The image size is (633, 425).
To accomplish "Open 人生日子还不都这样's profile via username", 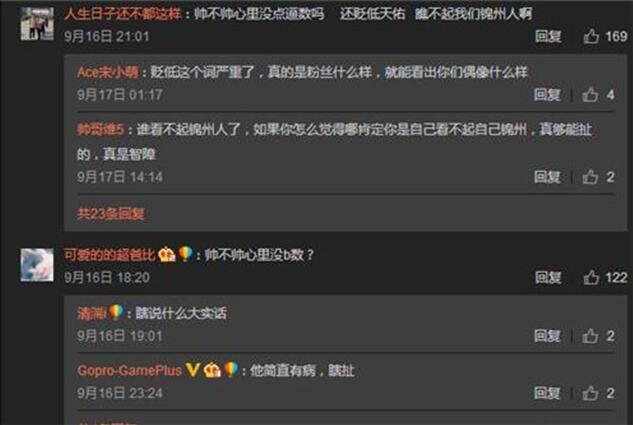I will (x=123, y=14).
